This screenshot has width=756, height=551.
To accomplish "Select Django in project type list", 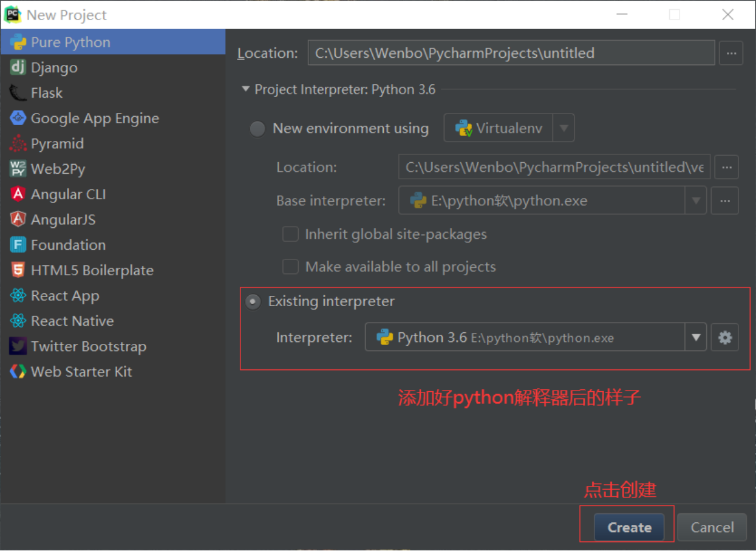I will 113,67.
